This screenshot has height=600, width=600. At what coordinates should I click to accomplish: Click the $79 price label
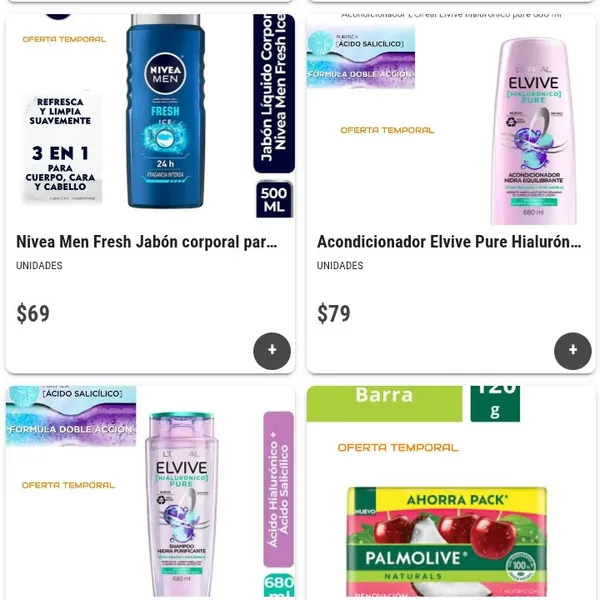pos(334,313)
